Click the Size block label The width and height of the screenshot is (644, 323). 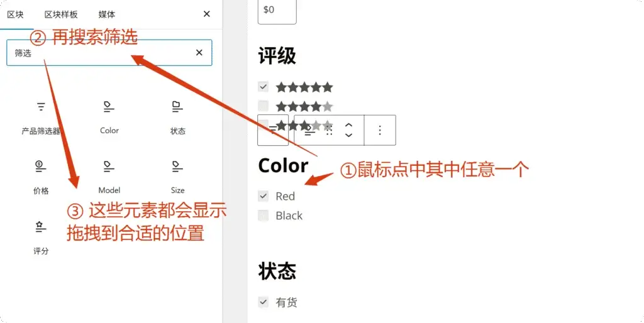[177, 190]
